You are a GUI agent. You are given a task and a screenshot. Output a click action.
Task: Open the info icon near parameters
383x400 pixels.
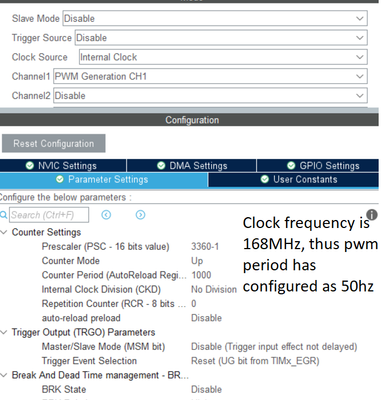click(372, 215)
